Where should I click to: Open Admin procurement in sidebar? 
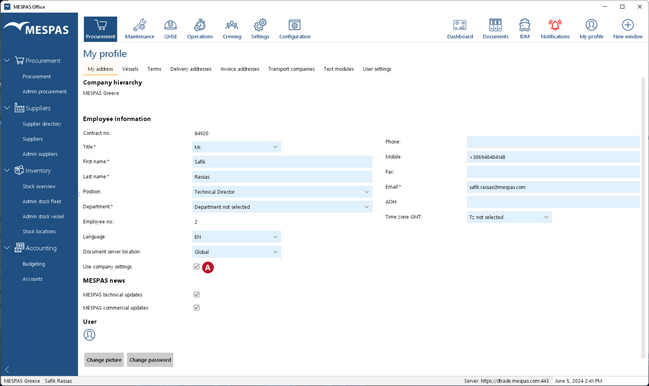[x=44, y=92]
